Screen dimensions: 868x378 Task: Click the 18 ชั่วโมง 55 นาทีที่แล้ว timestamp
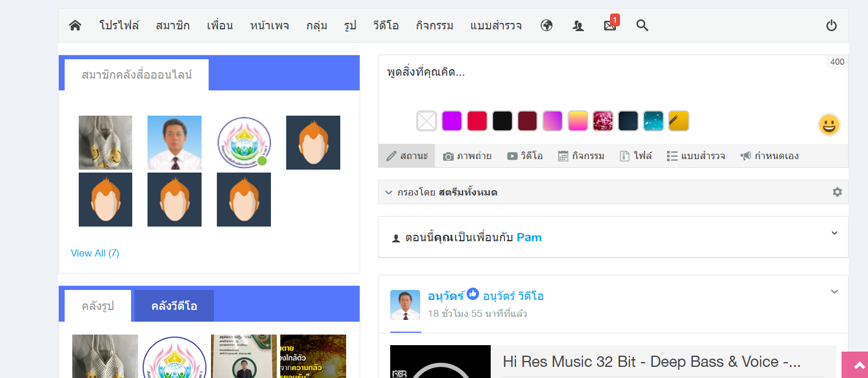point(477,313)
